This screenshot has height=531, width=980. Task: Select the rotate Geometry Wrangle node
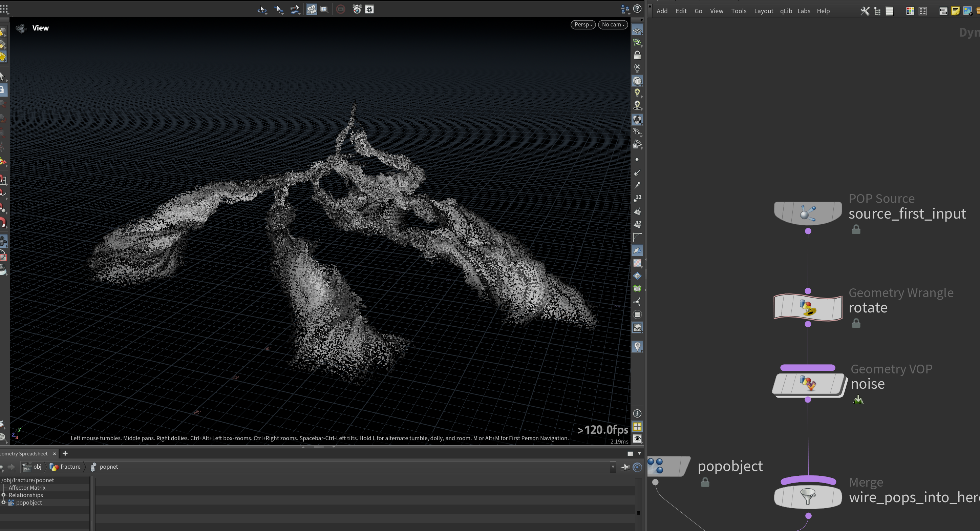(808, 307)
